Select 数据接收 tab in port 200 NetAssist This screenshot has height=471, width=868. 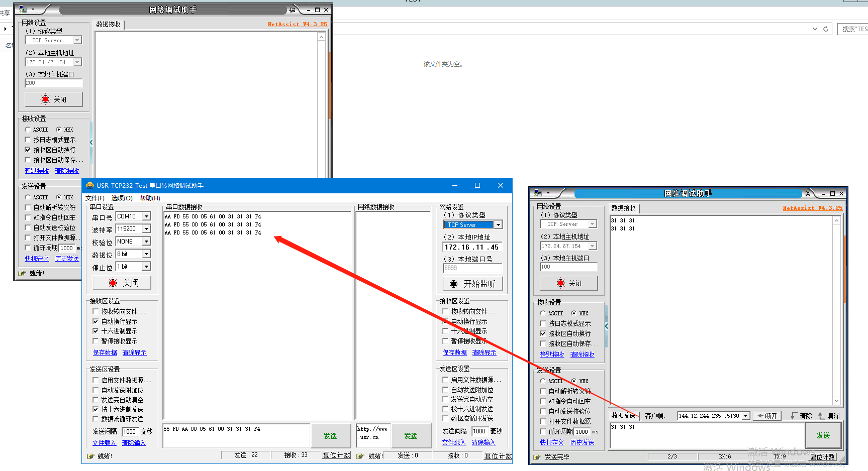pyautogui.click(x=109, y=24)
